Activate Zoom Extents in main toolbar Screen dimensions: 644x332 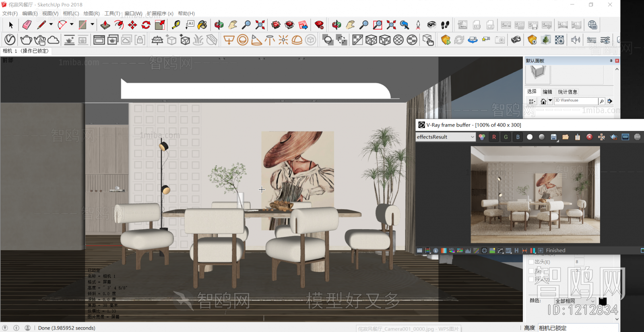260,25
